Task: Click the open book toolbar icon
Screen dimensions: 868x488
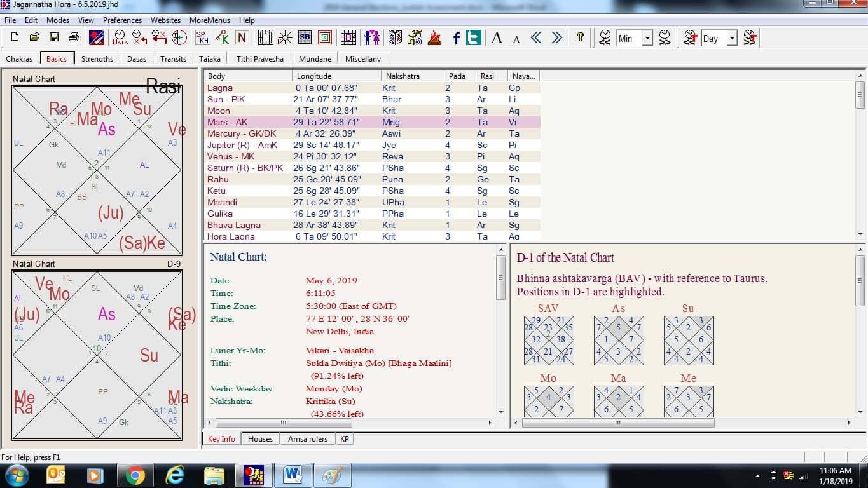Action: click(395, 37)
